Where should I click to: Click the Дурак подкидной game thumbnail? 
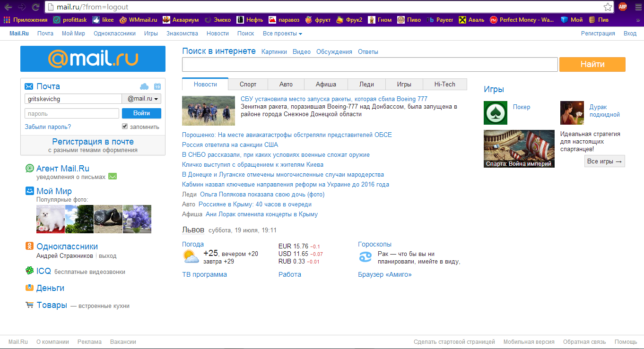[x=572, y=113]
